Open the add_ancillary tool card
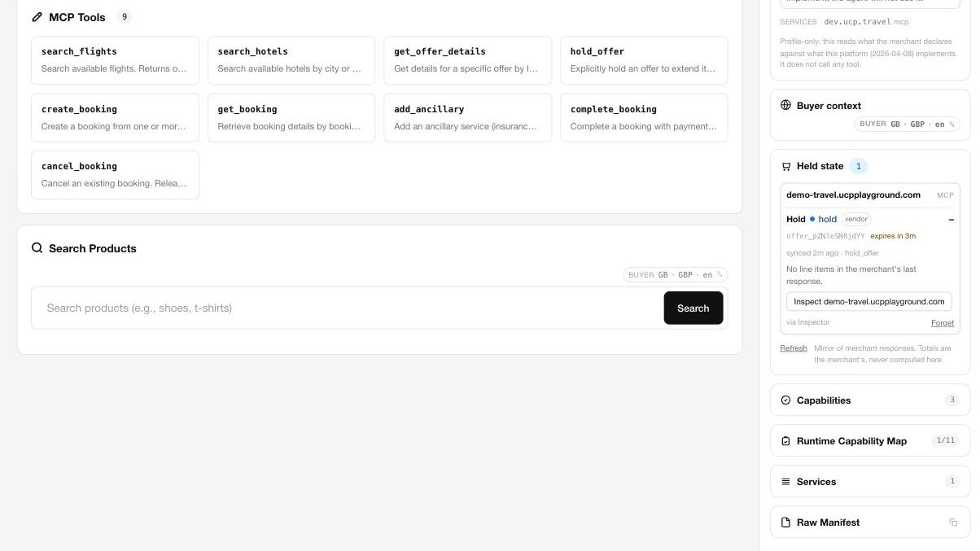 [x=467, y=118]
